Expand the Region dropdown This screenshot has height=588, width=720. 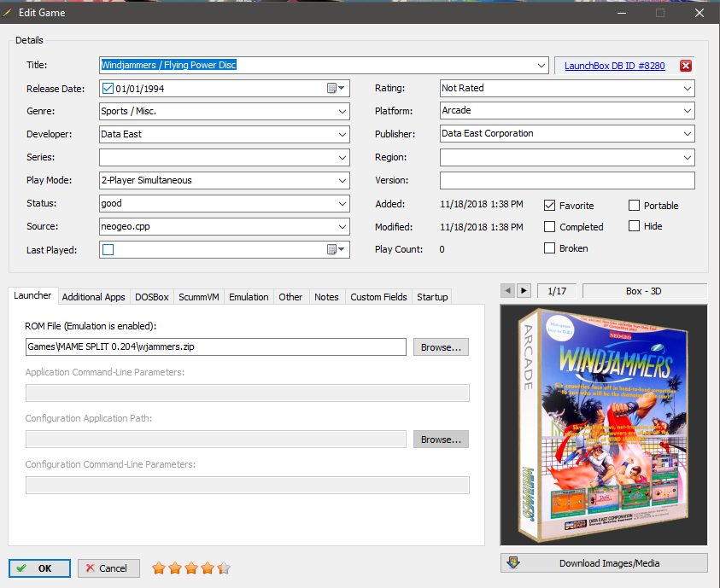[687, 157]
